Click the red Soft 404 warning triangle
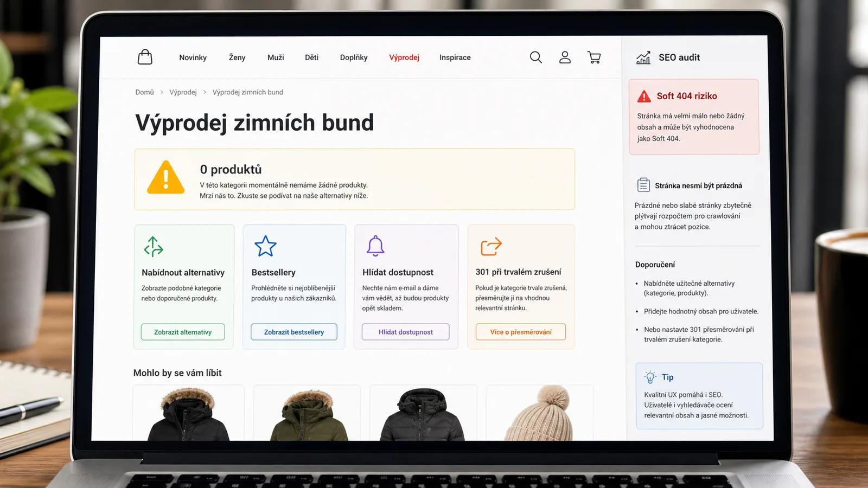868x488 pixels. pos(644,97)
